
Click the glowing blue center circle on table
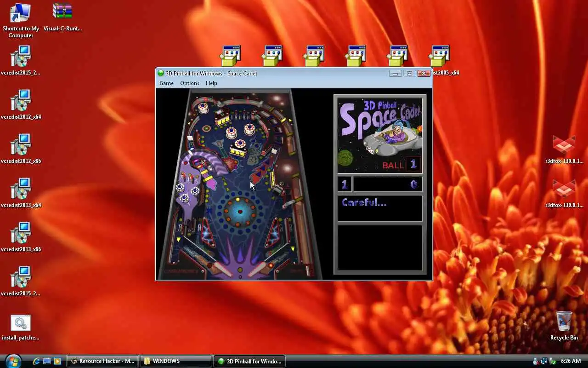point(239,212)
